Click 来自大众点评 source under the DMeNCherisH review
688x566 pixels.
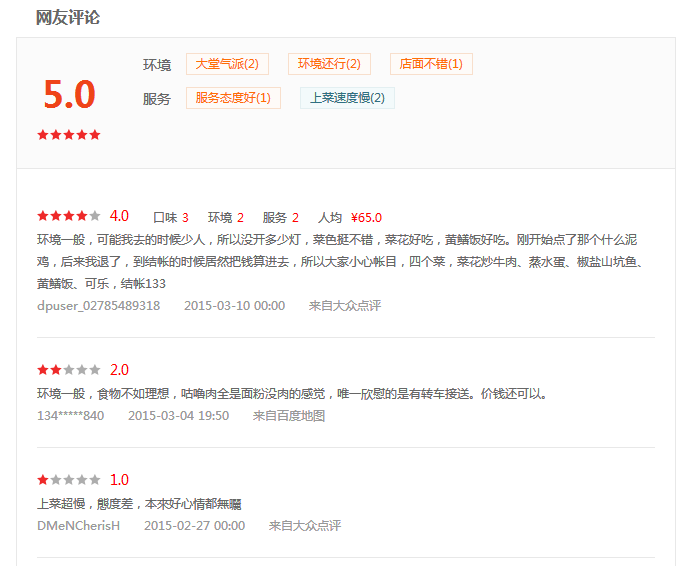click(305, 526)
